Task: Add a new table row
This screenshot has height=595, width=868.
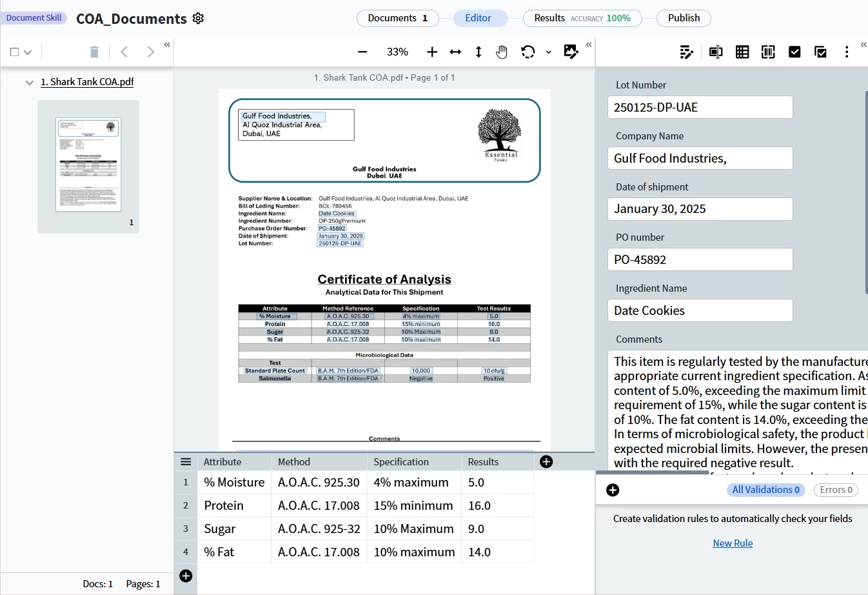Action: [x=186, y=576]
